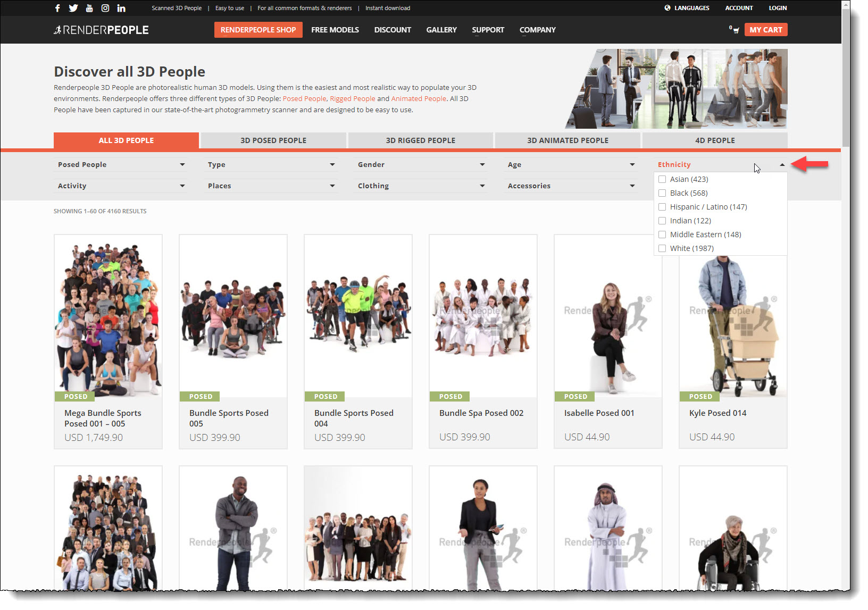
Task: Expand the Posed People filter dropdown
Action: [121, 164]
